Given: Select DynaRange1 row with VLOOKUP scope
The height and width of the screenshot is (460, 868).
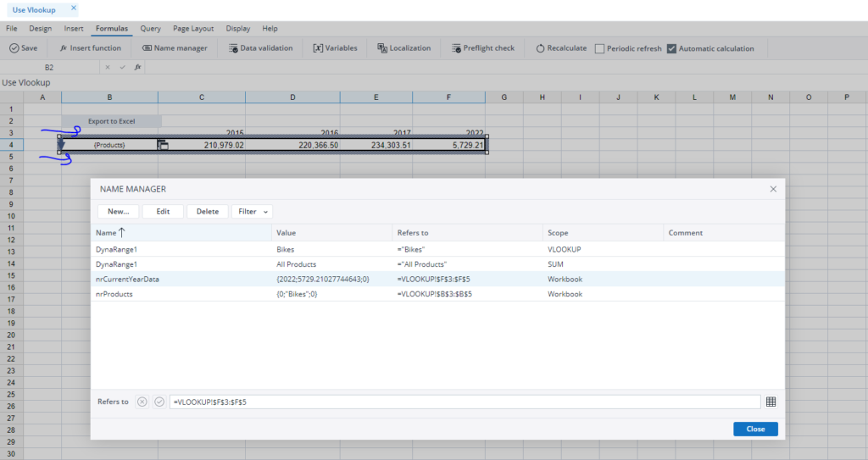Looking at the screenshot, I should (438, 249).
